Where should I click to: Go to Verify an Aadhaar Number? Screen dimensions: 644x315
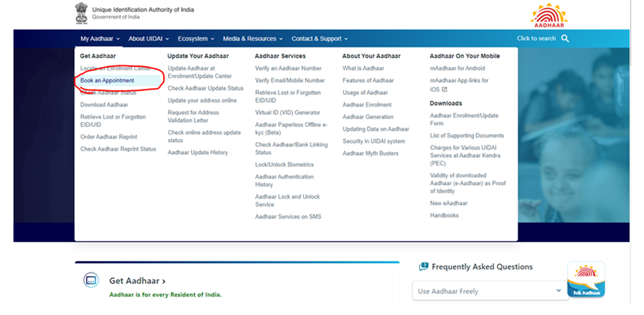[288, 68]
